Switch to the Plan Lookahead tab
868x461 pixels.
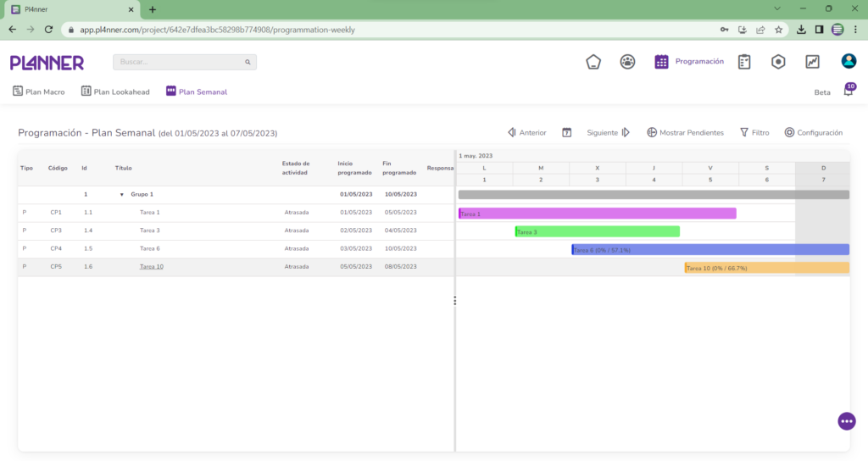pyautogui.click(x=115, y=92)
